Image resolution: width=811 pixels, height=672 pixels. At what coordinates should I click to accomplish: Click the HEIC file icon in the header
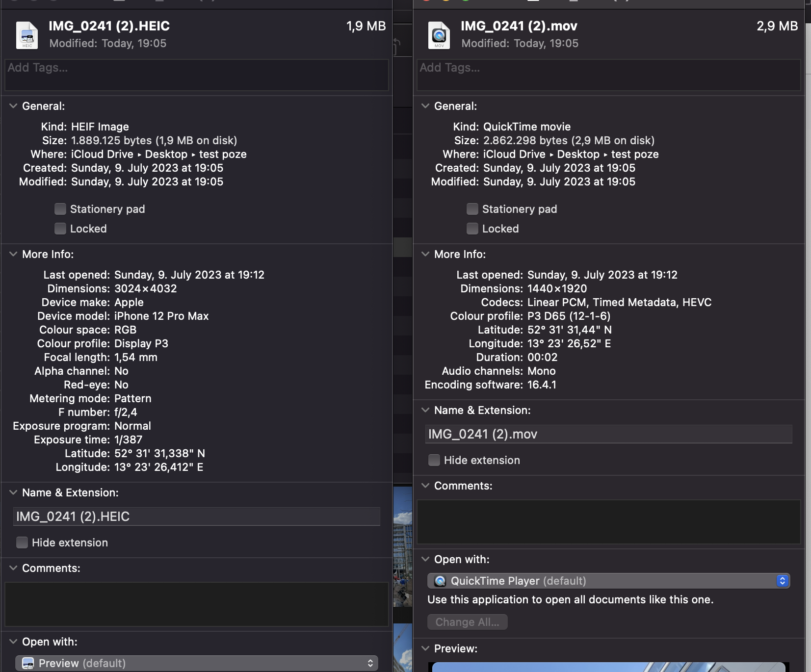pyautogui.click(x=27, y=35)
